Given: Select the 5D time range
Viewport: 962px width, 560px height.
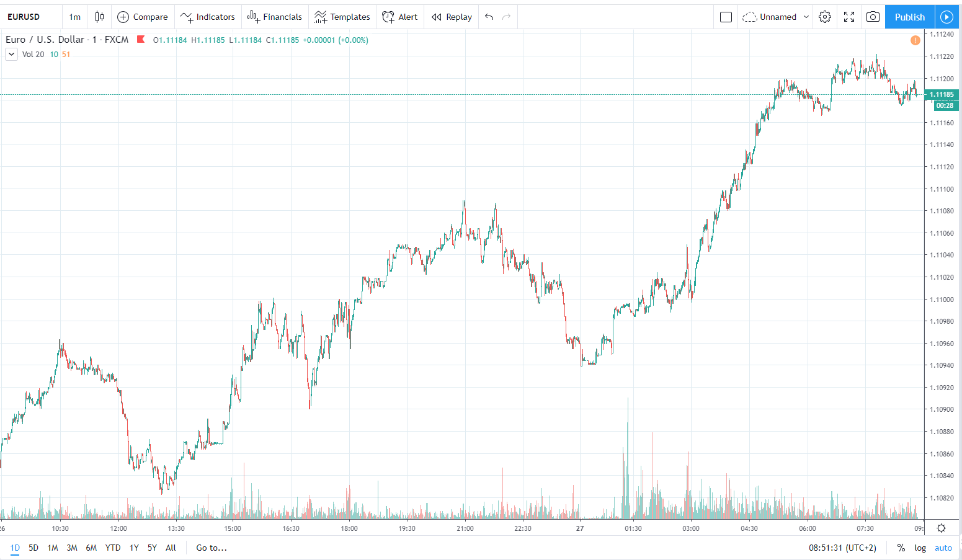Looking at the screenshot, I should pyautogui.click(x=33, y=548).
